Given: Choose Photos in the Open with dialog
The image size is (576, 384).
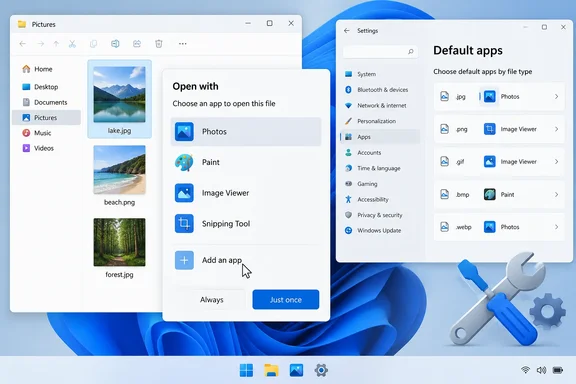Looking at the screenshot, I should (x=246, y=132).
